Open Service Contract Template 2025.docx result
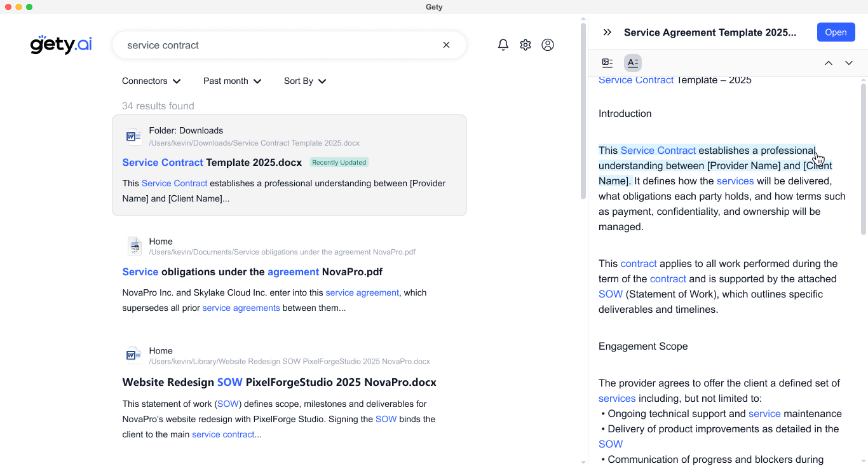This screenshot has width=868, height=466. [212, 163]
